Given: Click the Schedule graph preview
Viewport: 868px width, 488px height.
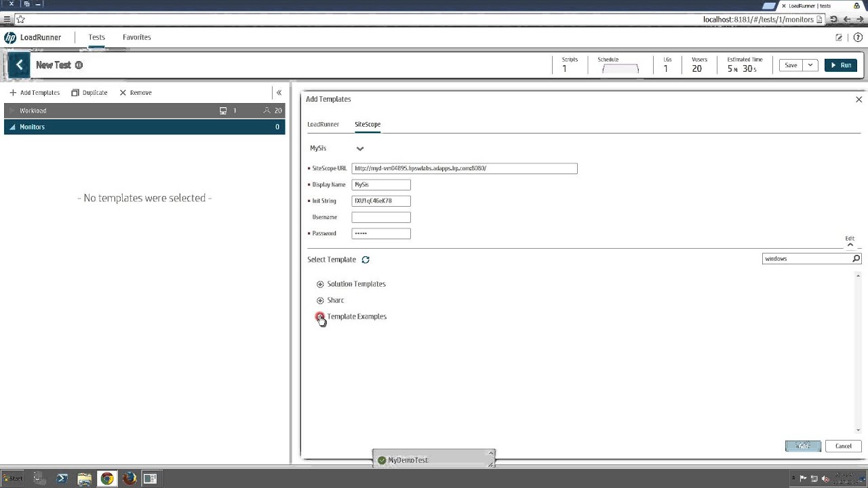Looking at the screenshot, I should (x=620, y=68).
